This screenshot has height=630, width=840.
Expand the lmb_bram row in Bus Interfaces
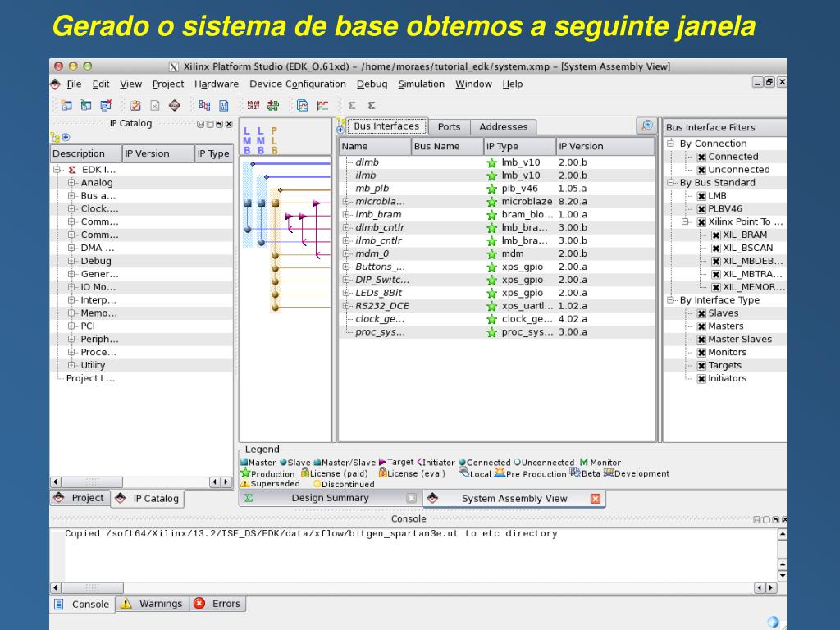point(346,214)
